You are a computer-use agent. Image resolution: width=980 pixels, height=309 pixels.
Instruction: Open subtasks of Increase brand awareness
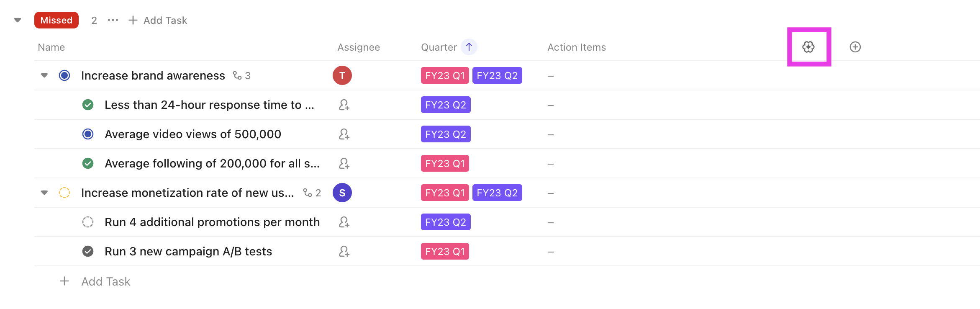click(242, 76)
